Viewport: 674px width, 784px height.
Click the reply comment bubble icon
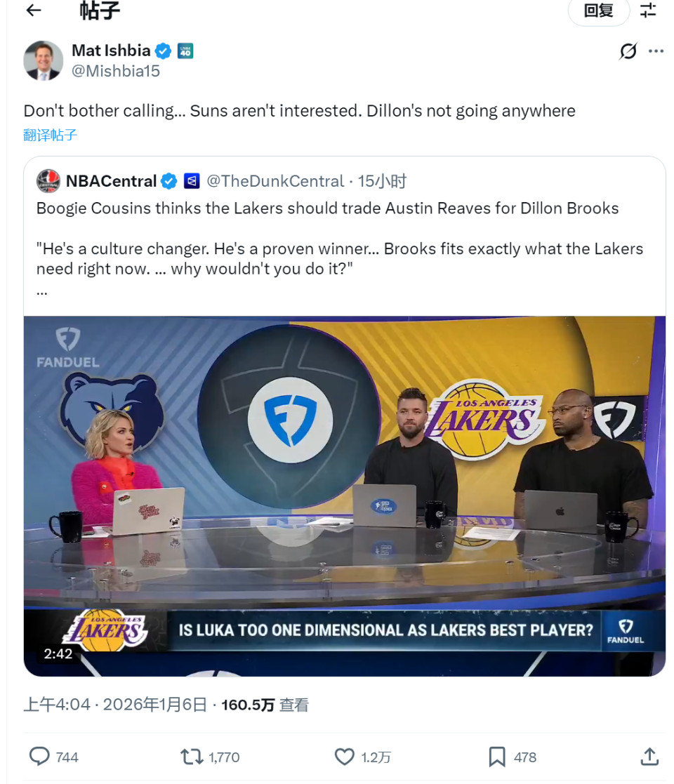click(39, 757)
